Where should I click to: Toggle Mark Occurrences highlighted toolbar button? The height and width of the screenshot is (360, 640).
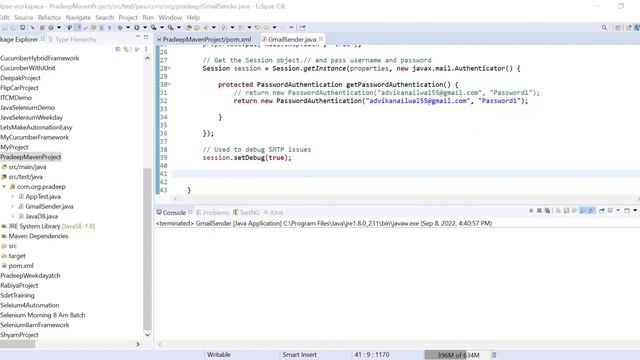[x=77, y=28]
